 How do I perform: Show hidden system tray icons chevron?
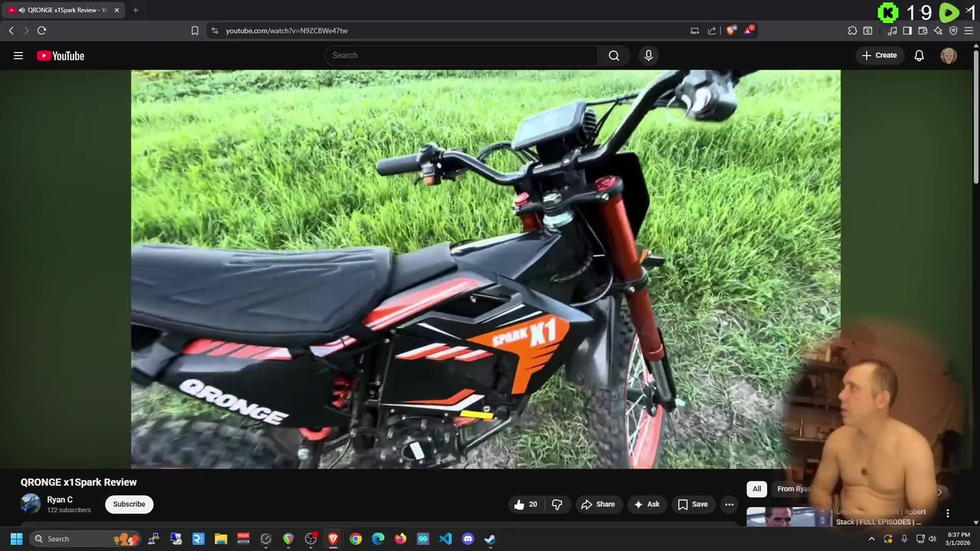click(871, 539)
